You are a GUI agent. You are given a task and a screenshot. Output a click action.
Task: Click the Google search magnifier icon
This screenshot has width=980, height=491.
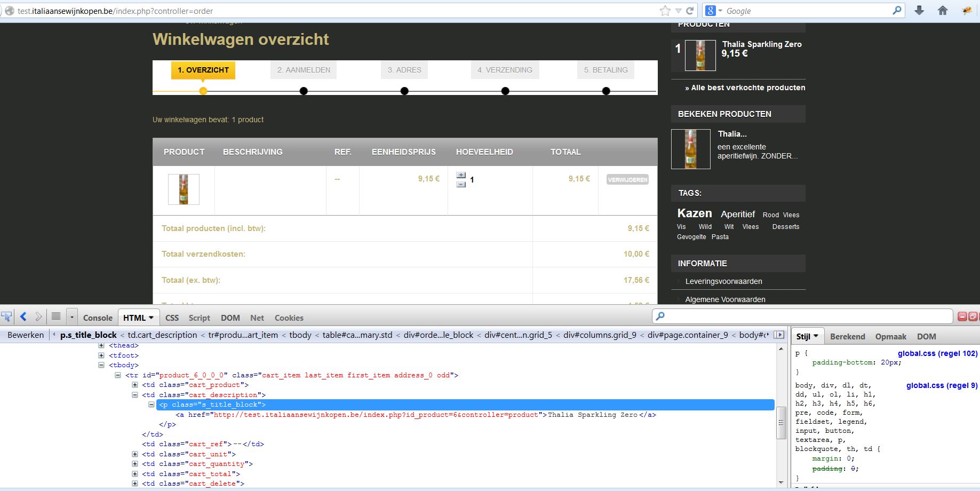(x=897, y=11)
